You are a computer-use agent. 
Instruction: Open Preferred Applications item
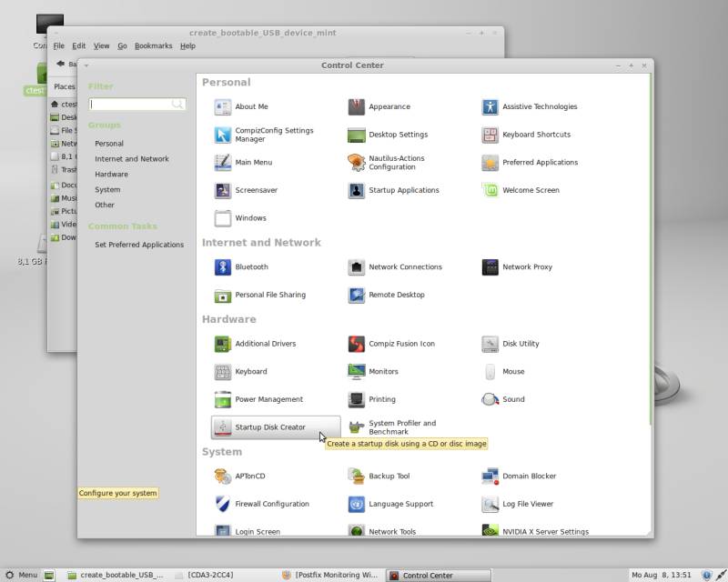[x=530, y=163]
